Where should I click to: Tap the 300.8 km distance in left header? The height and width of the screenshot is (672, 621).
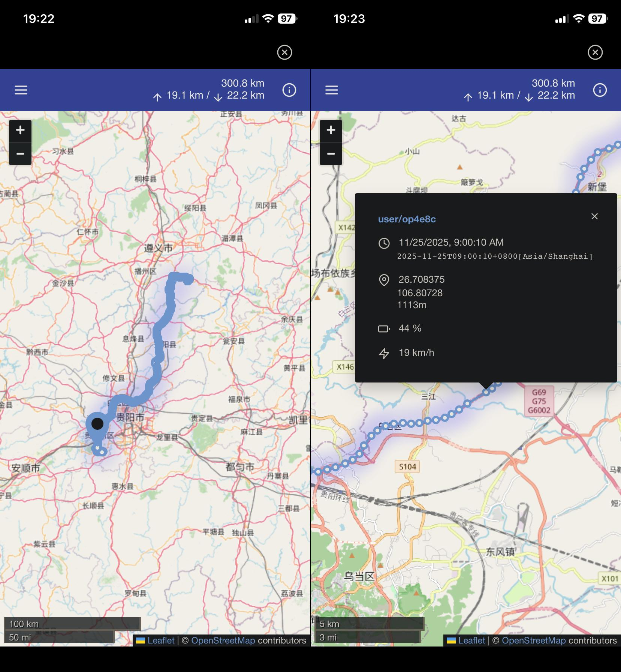pos(242,83)
